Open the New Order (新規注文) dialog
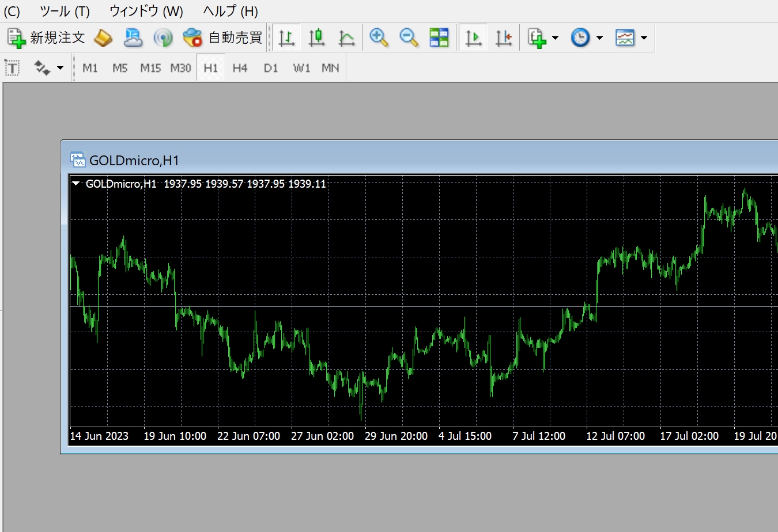 pos(46,38)
